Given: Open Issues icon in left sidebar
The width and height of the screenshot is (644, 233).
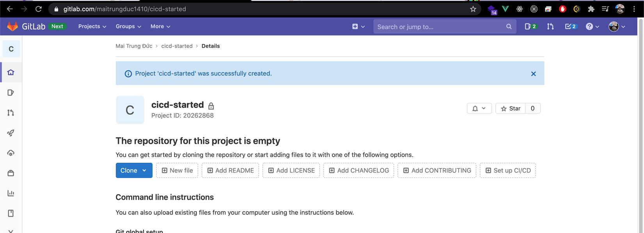Looking at the screenshot, I should coord(11,92).
